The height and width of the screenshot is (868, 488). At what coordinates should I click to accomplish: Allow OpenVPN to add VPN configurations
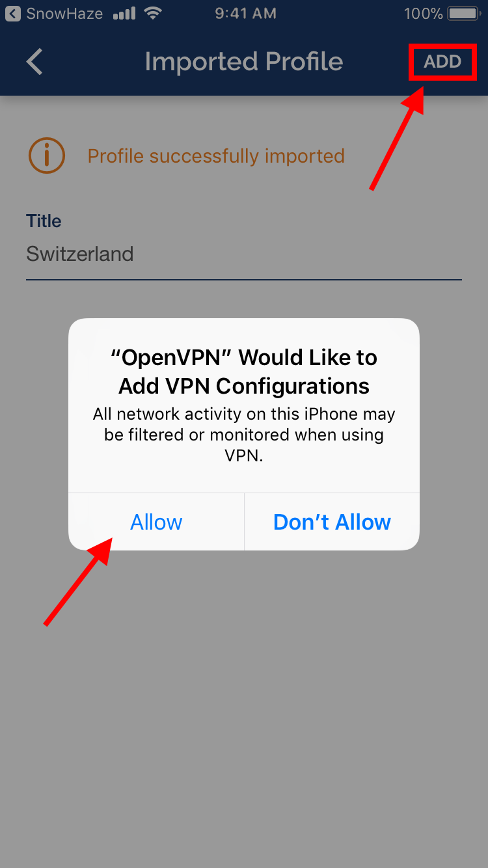(x=156, y=522)
